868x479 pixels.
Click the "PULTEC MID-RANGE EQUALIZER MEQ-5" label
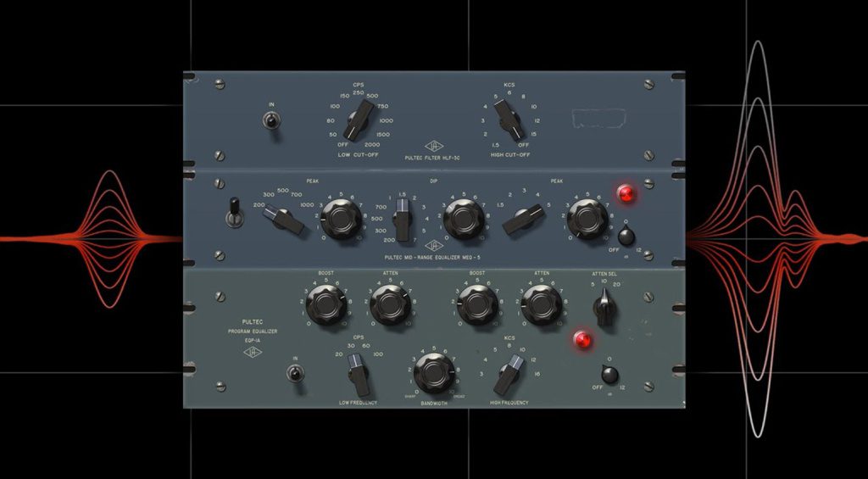[433, 258]
